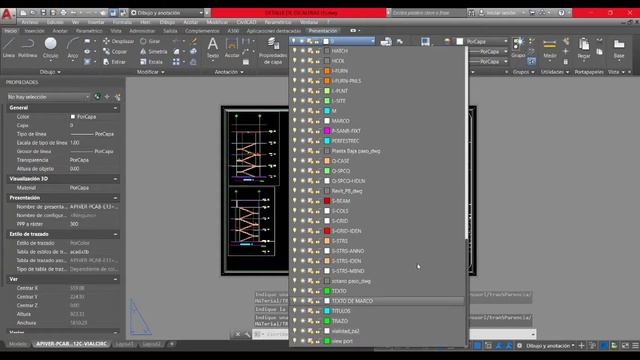Open the Vista ribbon tab

[116, 31]
